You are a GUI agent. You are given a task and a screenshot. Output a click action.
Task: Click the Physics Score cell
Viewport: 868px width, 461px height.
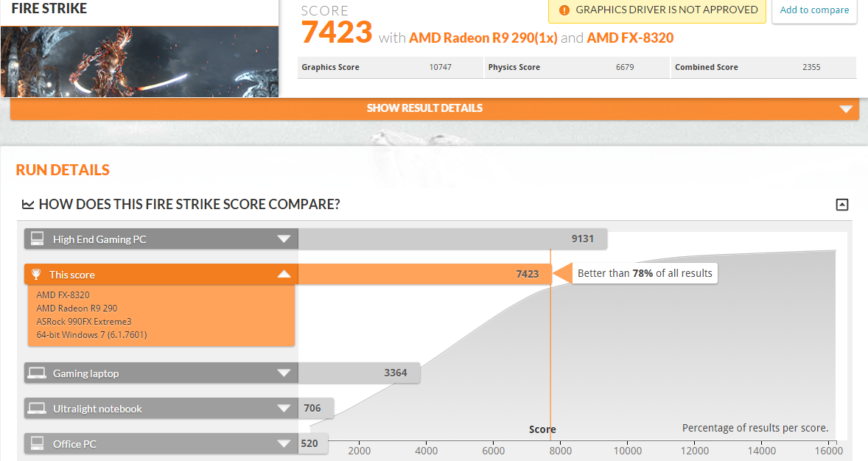coord(577,68)
